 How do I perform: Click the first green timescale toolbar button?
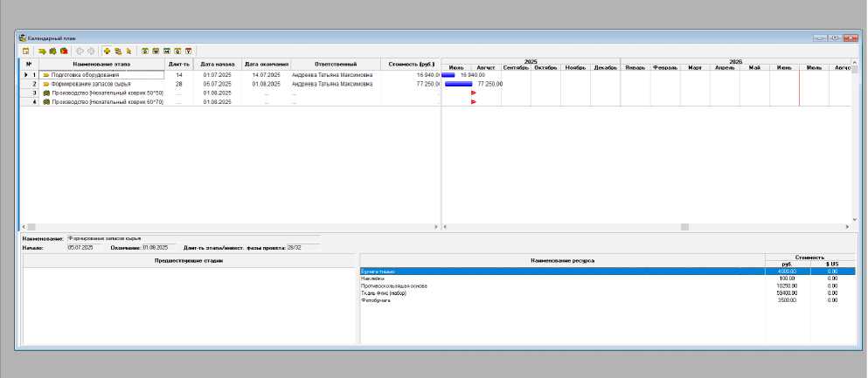145,51
